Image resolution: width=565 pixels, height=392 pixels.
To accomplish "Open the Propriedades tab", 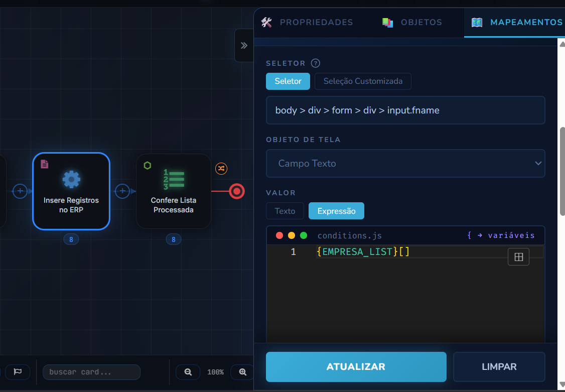I will pos(307,23).
